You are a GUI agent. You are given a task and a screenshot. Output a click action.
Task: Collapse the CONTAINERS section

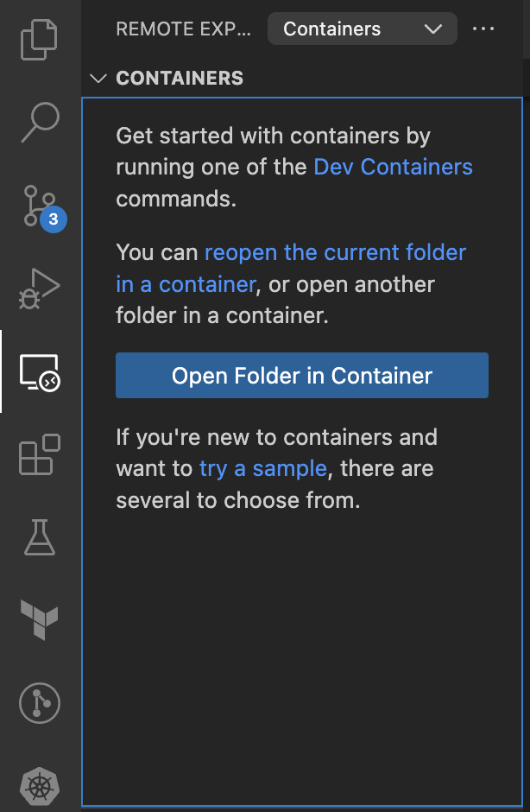pyautogui.click(x=98, y=79)
